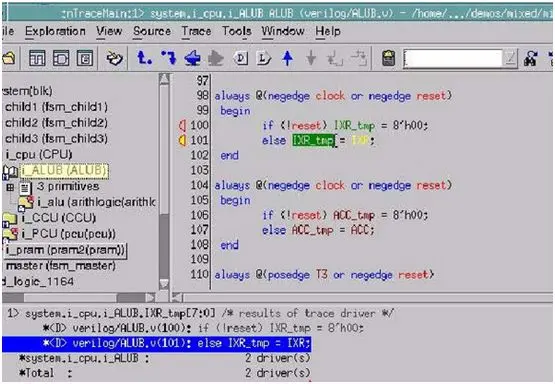Select 'i_pram (pram2(pram))' tree node

tap(65, 250)
